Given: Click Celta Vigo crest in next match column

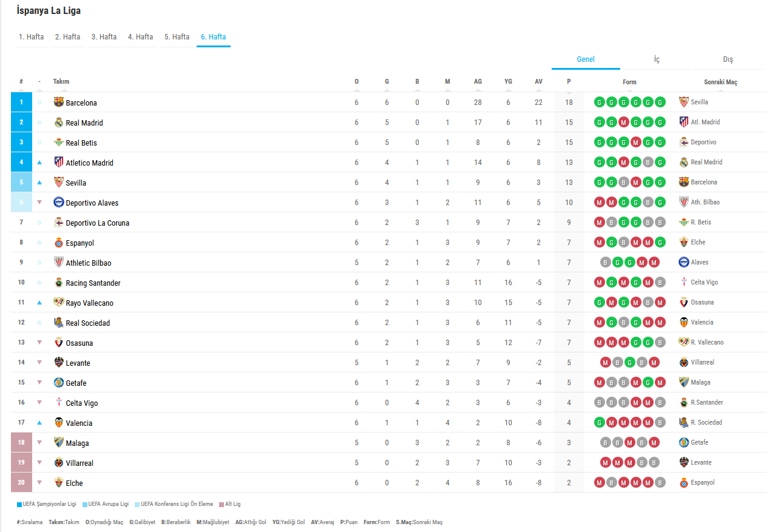Looking at the screenshot, I should 684,282.
